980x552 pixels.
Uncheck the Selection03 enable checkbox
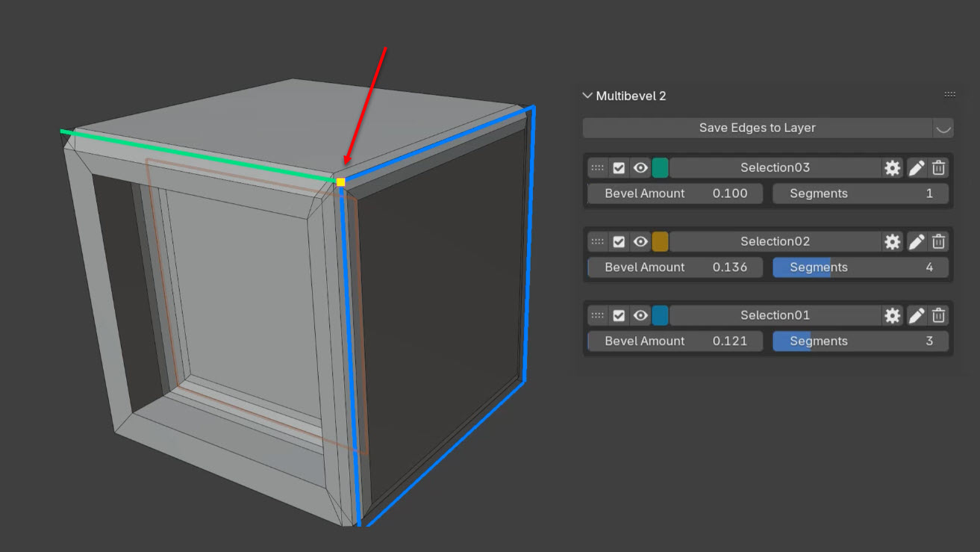pos(619,168)
